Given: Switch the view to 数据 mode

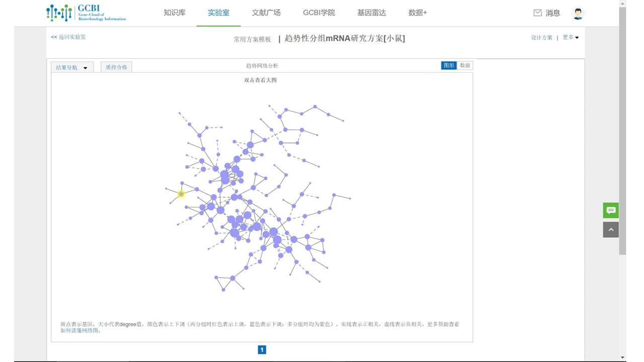Looking at the screenshot, I should coord(464,65).
